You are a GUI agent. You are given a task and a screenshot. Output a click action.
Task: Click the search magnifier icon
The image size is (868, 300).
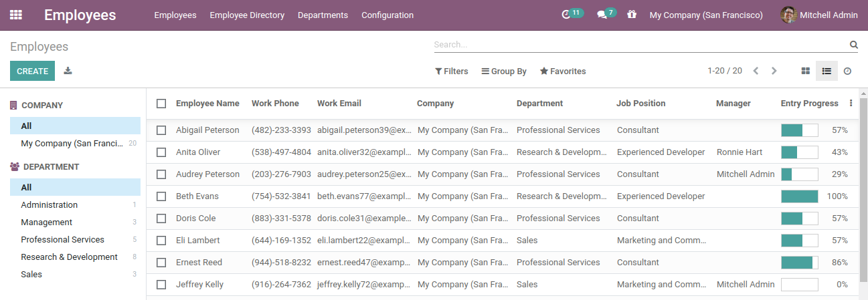(853, 45)
